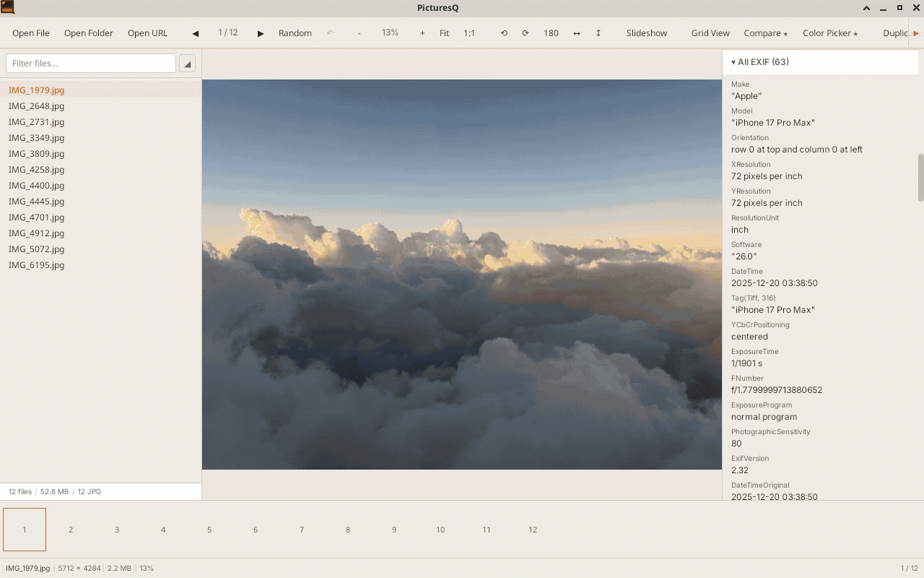Zoom in with the plus button
Screen dimensions: 924x578
[422, 33]
